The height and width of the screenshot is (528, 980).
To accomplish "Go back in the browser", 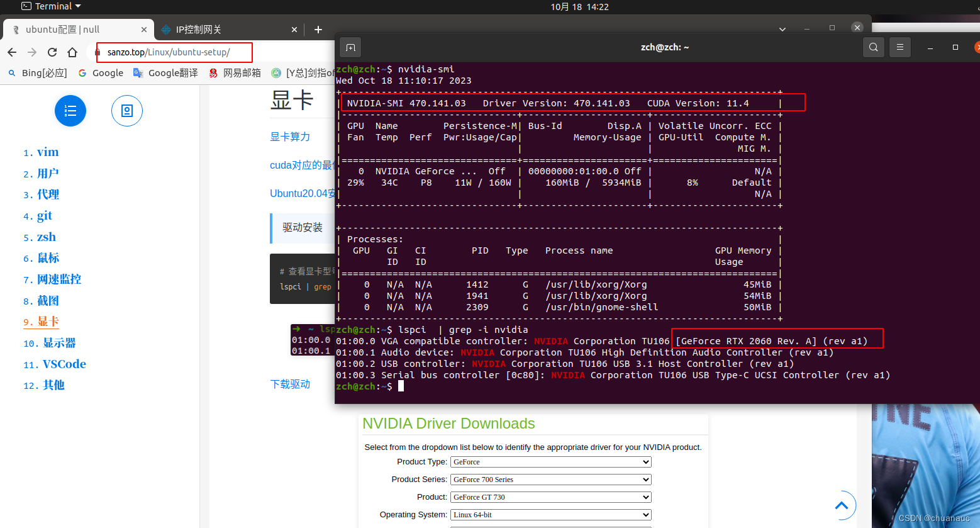I will 12,52.
